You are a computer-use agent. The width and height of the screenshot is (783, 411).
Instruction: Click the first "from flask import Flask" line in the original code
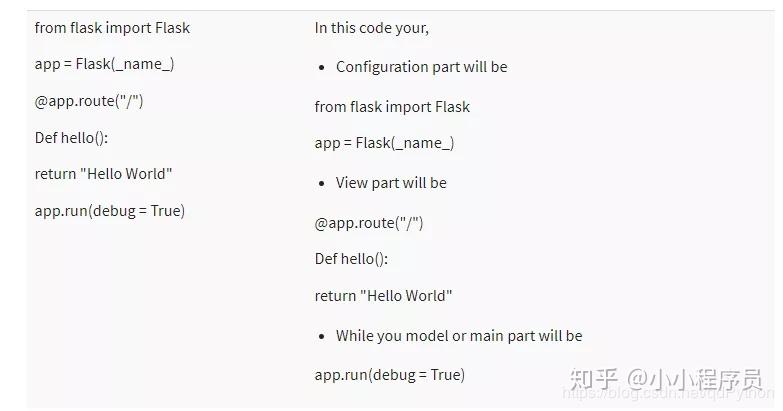point(112,28)
